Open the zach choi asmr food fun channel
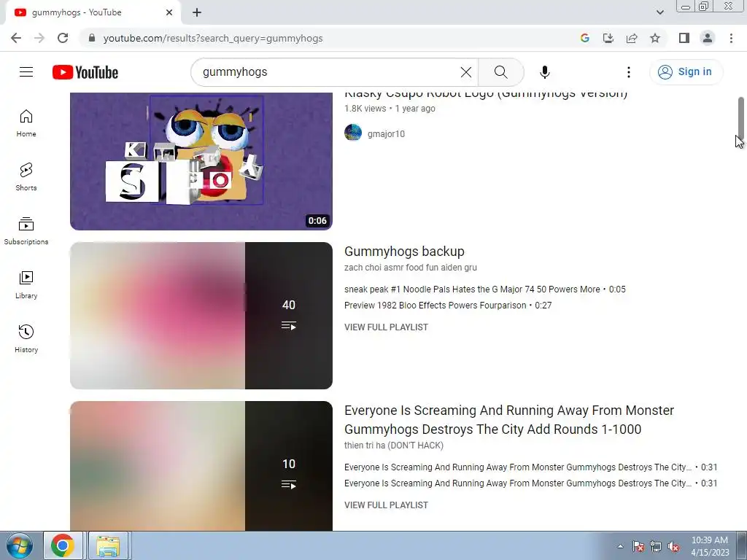Image resolution: width=747 pixels, height=560 pixels. (410, 268)
